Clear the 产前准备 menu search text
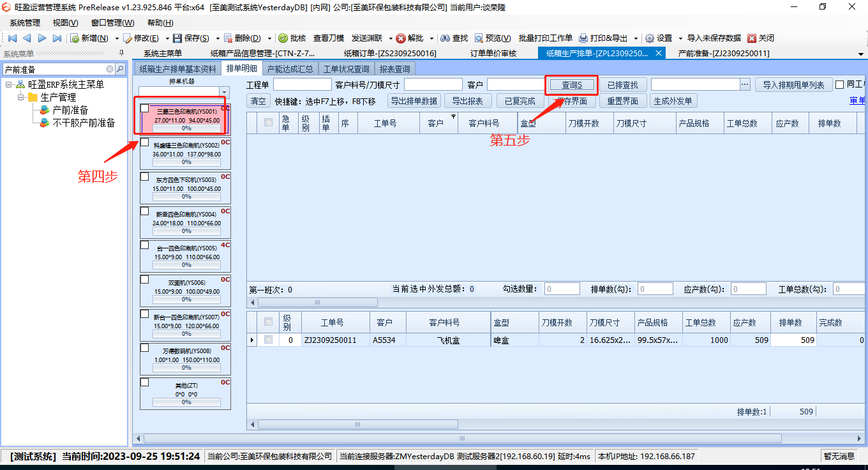Viewport: 868px width, 470px height. tap(110, 69)
